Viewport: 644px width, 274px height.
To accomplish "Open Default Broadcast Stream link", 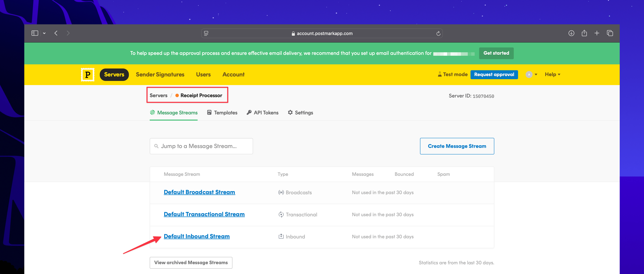I will click(x=199, y=192).
